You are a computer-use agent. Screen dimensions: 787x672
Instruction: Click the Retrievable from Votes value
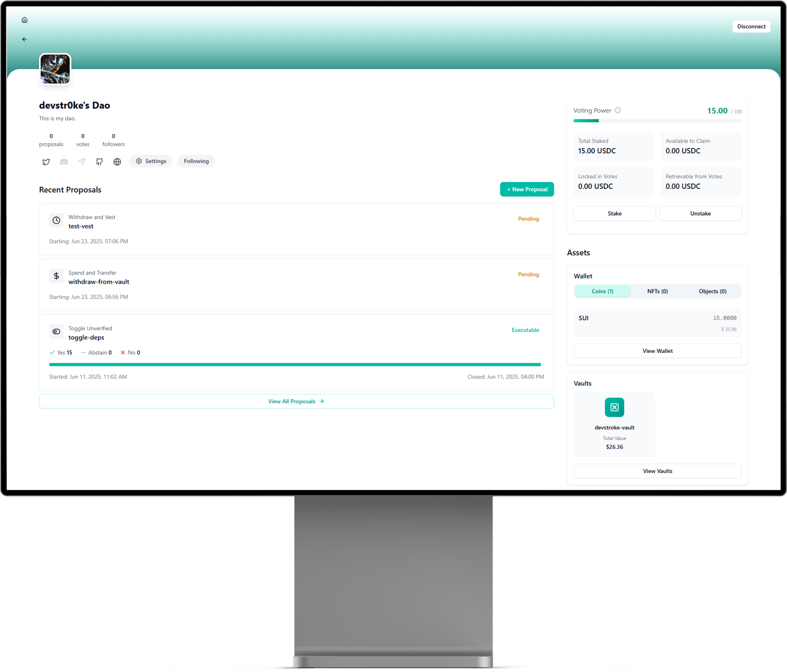tap(683, 186)
